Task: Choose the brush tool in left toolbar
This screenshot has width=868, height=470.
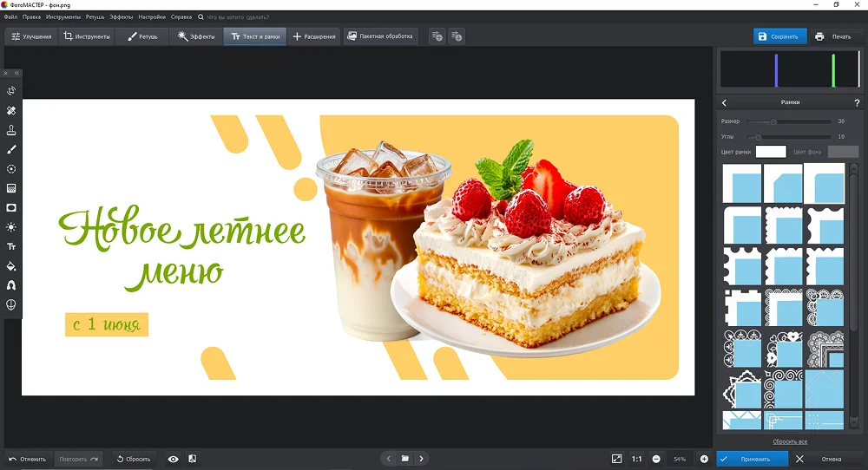Action: [x=11, y=149]
